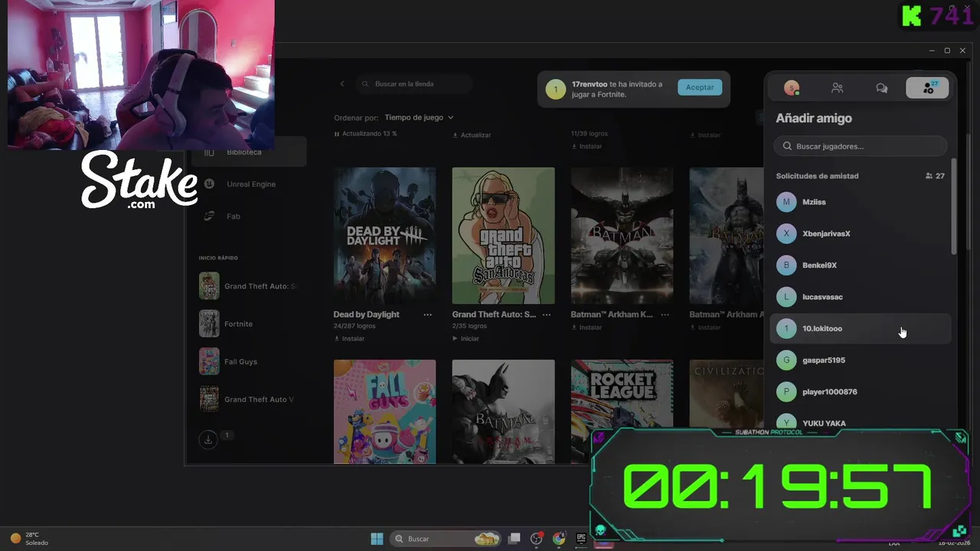The height and width of the screenshot is (551, 980).
Task: Click the Fall Guys cover art
Action: pyautogui.click(x=384, y=412)
